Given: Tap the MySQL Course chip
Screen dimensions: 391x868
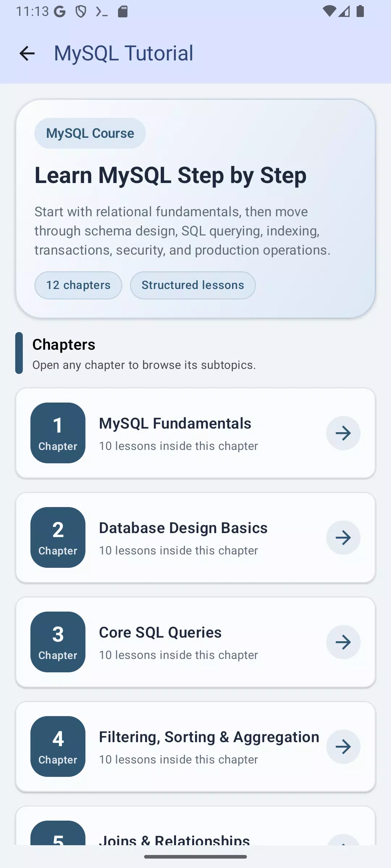Looking at the screenshot, I should coord(90,133).
